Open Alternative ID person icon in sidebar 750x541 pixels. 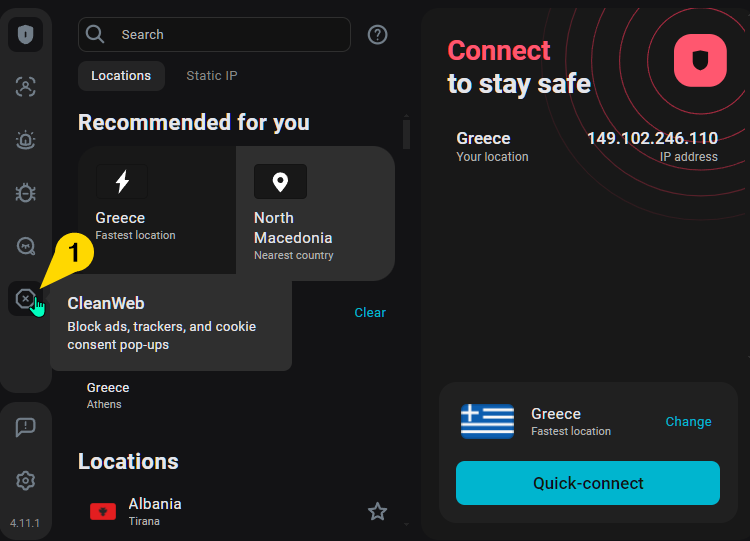tap(25, 87)
